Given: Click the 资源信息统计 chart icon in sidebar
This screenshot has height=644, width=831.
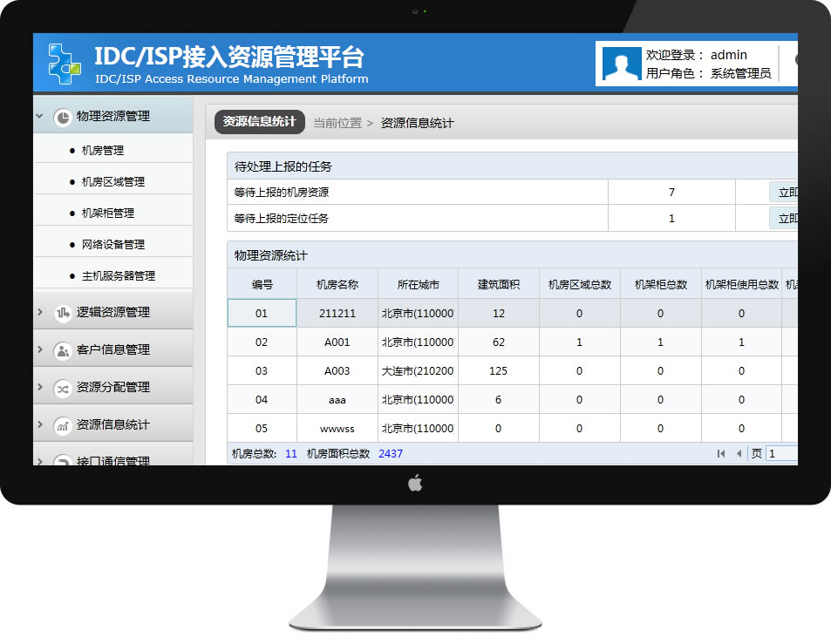Looking at the screenshot, I should 62,425.
